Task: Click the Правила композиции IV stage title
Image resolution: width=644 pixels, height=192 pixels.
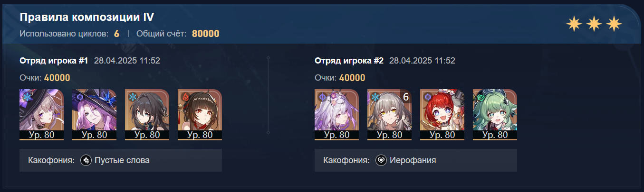Action: point(87,17)
